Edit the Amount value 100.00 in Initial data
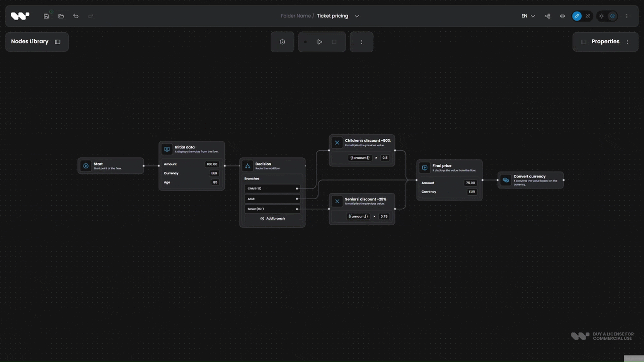This screenshot has height=362, width=644. pyautogui.click(x=212, y=164)
